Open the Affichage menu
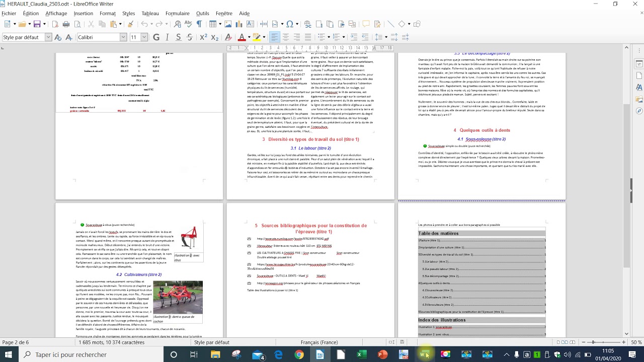Screen dimensions: 644x362 click(x=56, y=14)
